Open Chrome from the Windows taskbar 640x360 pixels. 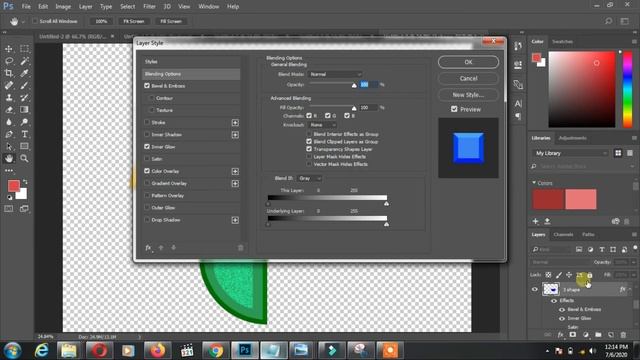point(215,350)
